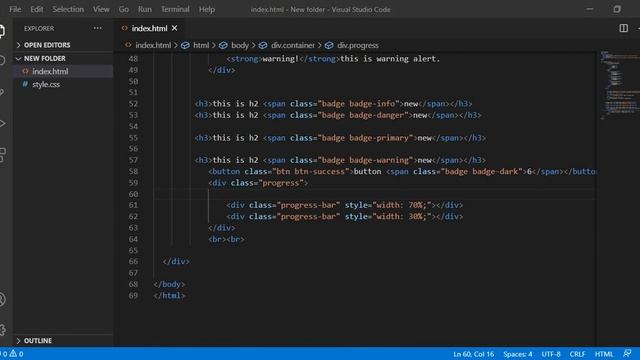Open the Selection menu
The image size is (640, 360).
click(x=68, y=9)
